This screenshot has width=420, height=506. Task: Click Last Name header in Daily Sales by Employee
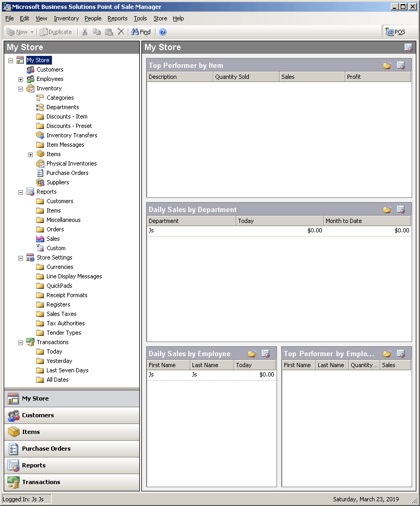(212, 366)
